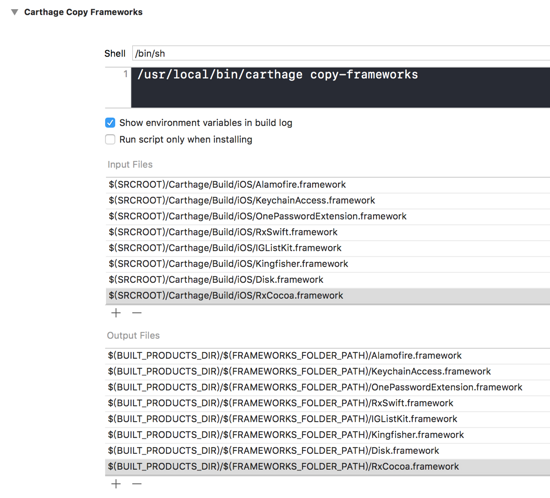
Task: Select IGListKit.framework input file row
Action: click(328, 248)
